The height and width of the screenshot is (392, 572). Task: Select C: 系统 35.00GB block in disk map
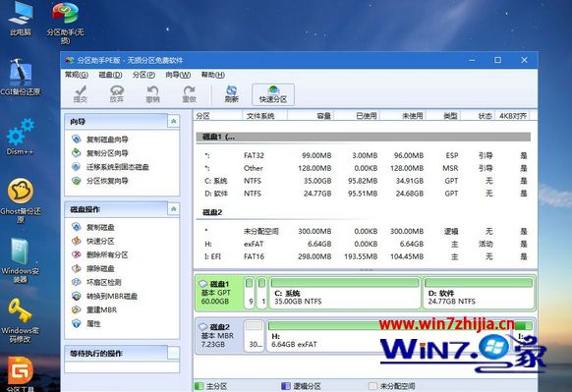point(345,293)
